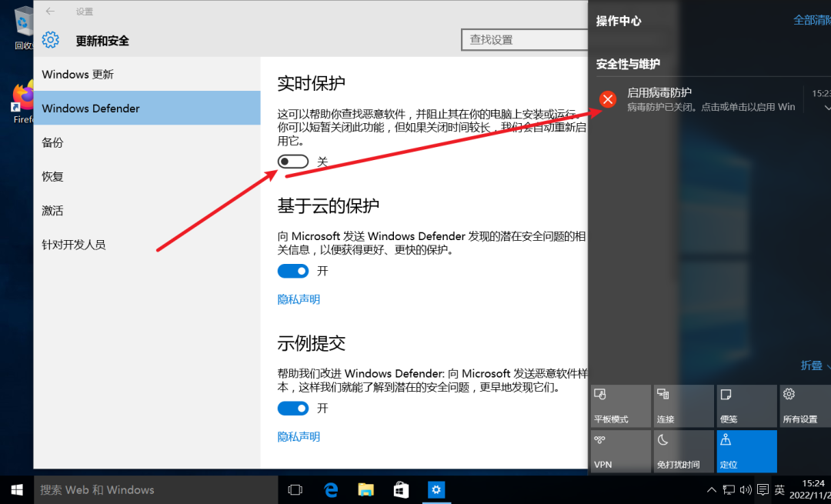
Task: Click the volume speaker icon in tray
Action: pos(746,489)
